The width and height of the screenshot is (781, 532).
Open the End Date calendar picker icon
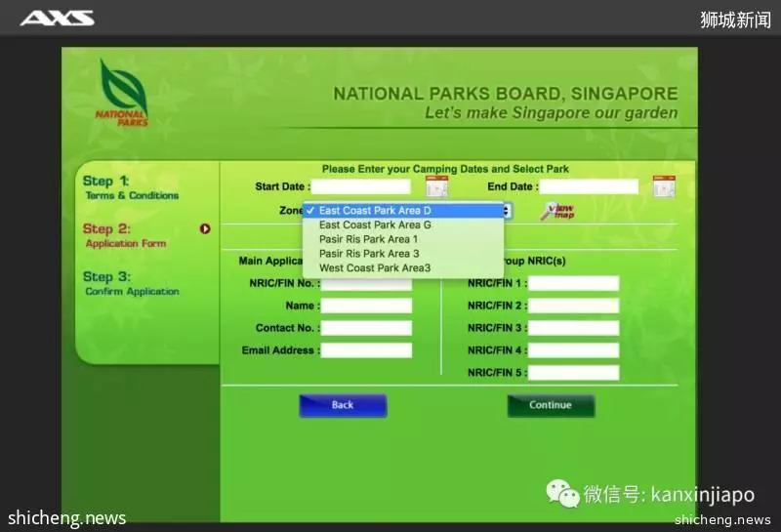coord(664,186)
